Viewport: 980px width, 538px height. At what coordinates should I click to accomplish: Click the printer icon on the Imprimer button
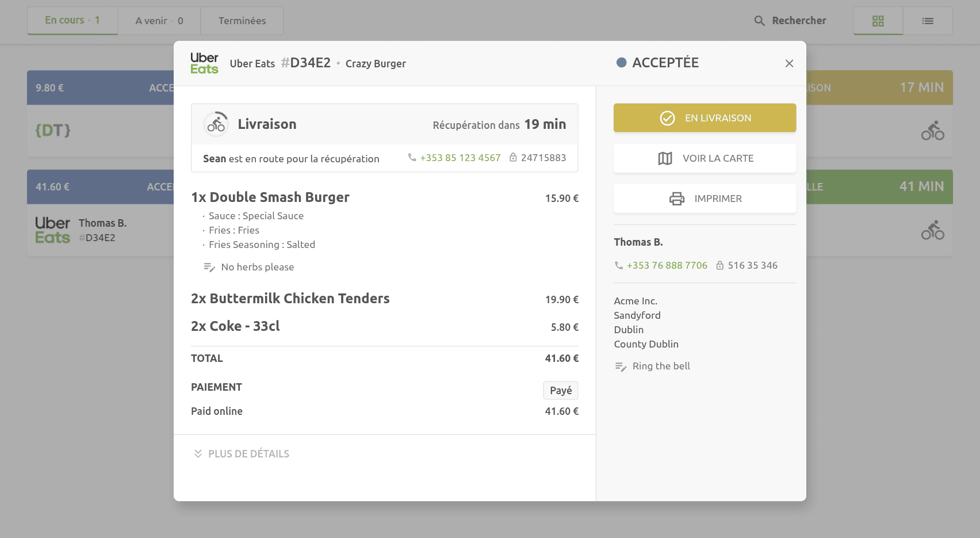676,198
